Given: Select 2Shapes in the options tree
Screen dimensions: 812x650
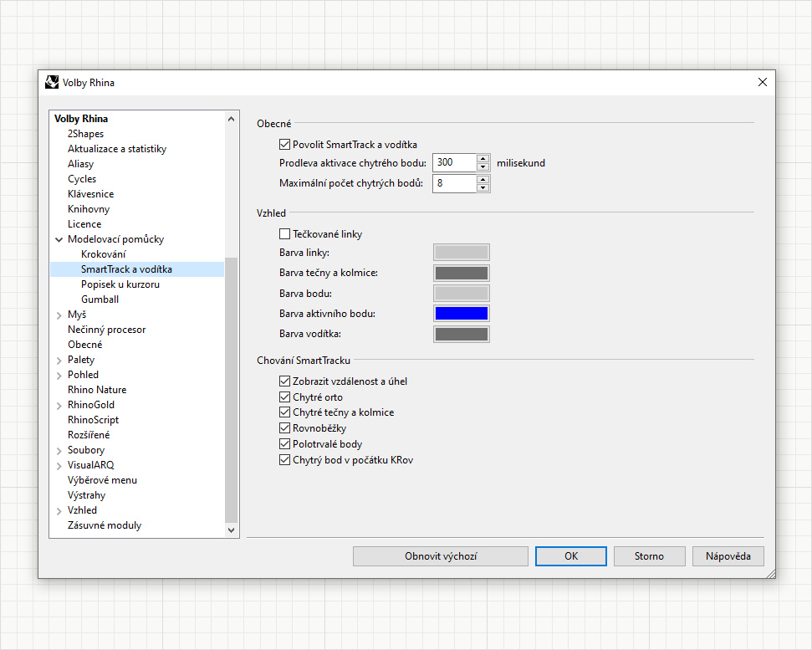Looking at the screenshot, I should 85,134.
